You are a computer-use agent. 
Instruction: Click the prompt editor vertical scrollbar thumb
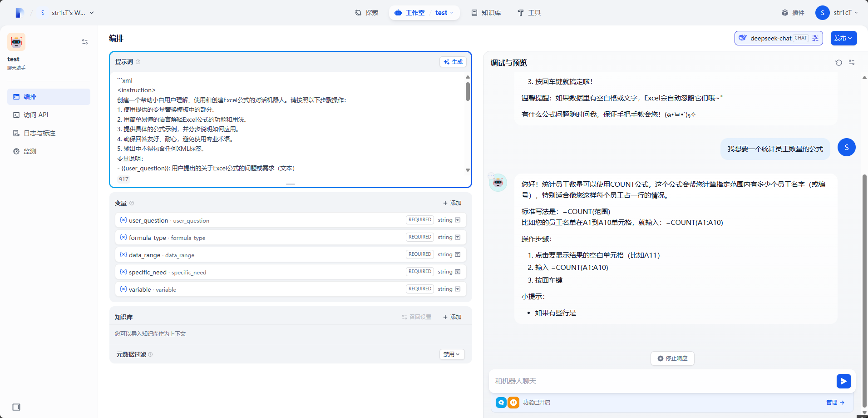click(x=468, y=92)
